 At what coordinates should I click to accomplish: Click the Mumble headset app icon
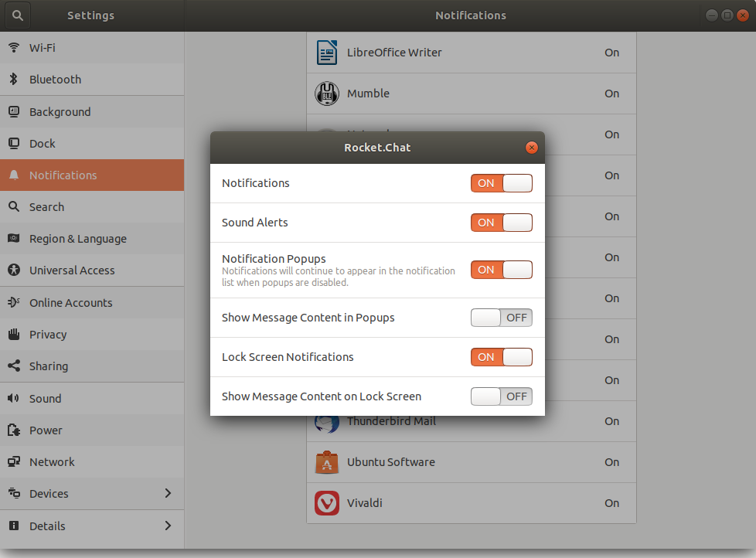pyautogui.click(x=327, y=94)
